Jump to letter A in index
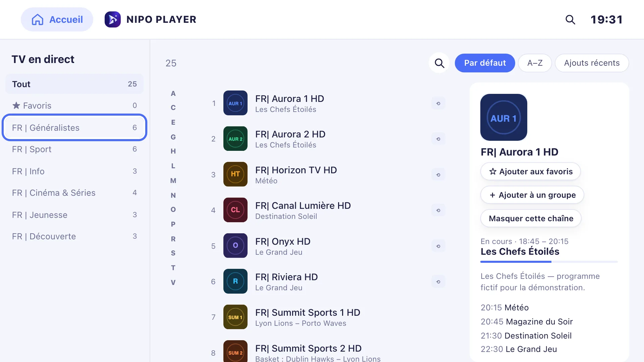The width and height of the screenshot is (644, 362). tap(173, 94)
